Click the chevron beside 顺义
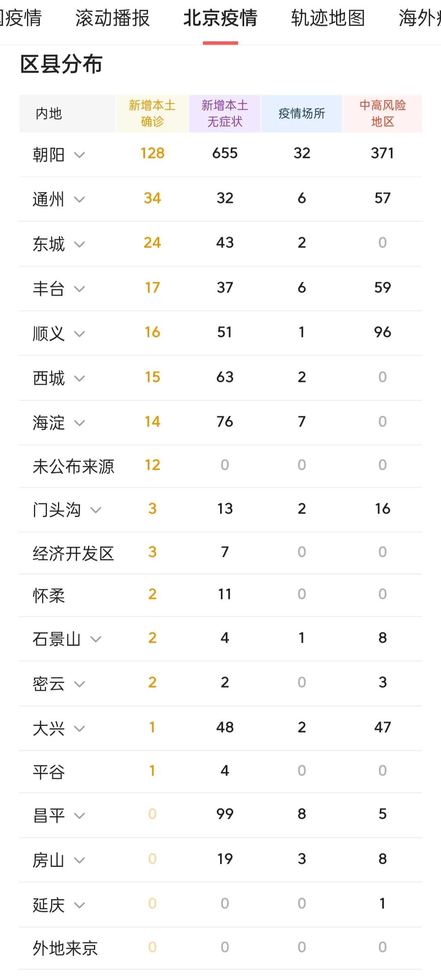Screen dimensions: 441x980 (79, 334)
